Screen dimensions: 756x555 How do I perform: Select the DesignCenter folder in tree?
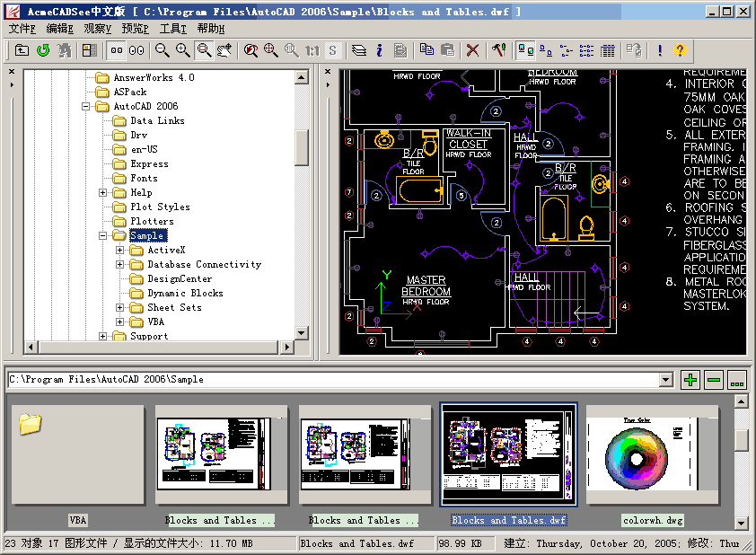pyautogui.click(x=180, y=278)
